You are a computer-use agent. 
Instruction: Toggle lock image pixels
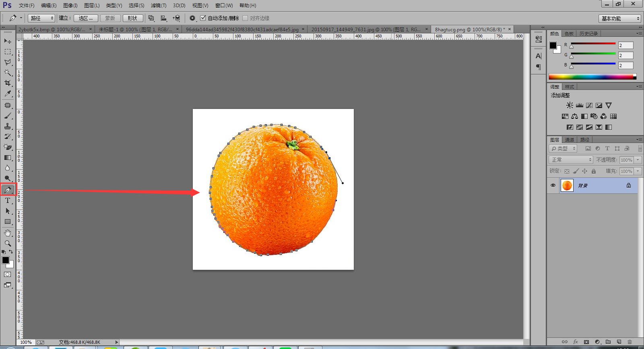576,171
